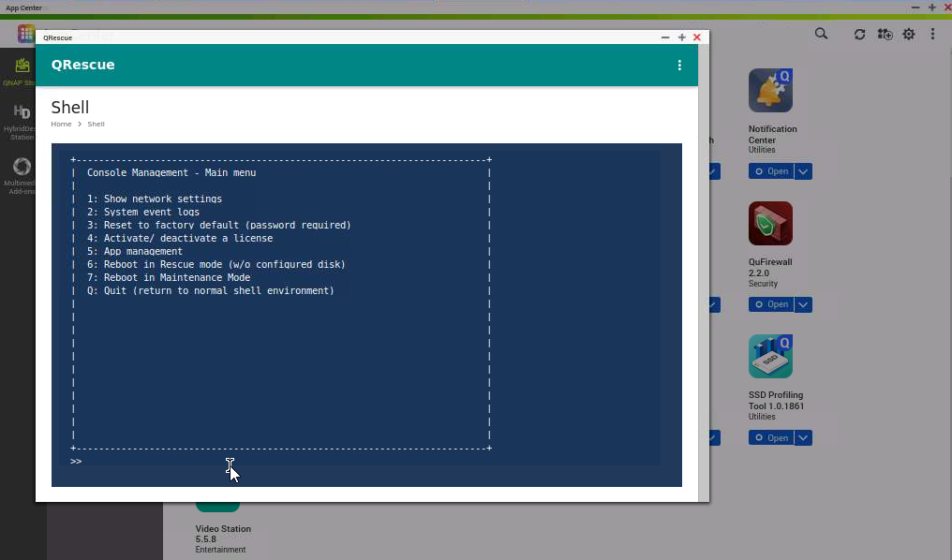
Task: Open the SSD Profiling Tool app
Action: [x=771, y=438]
